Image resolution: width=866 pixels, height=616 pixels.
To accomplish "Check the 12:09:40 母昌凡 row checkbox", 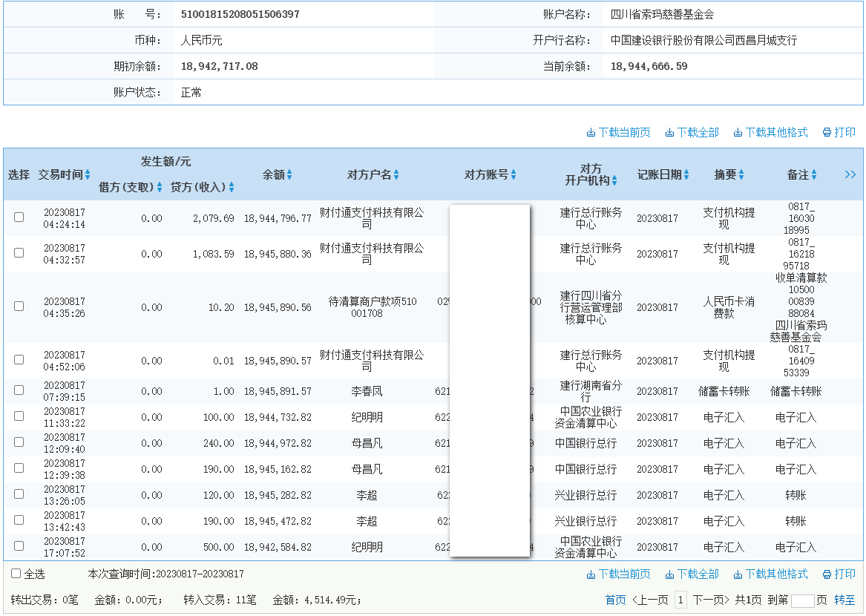I will (x=19, y=442).
